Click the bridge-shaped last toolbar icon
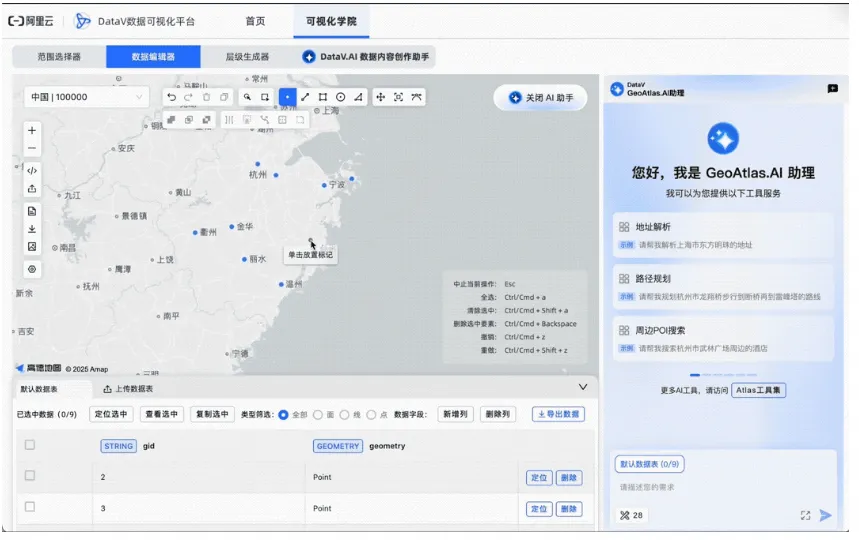The image size is (859, 540). pyautogui.click(x=416, y=97)
